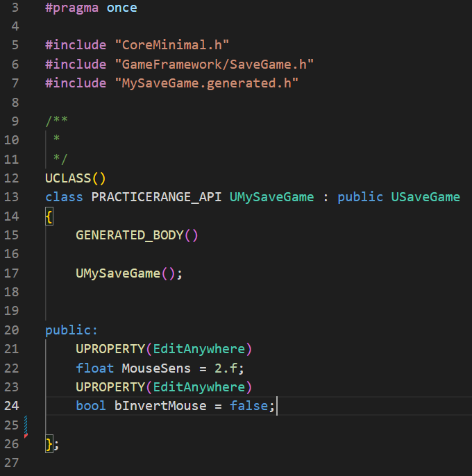Click the '#include' keyword on line 5
This screenshot has height=476, width=472.
point(76,45)
